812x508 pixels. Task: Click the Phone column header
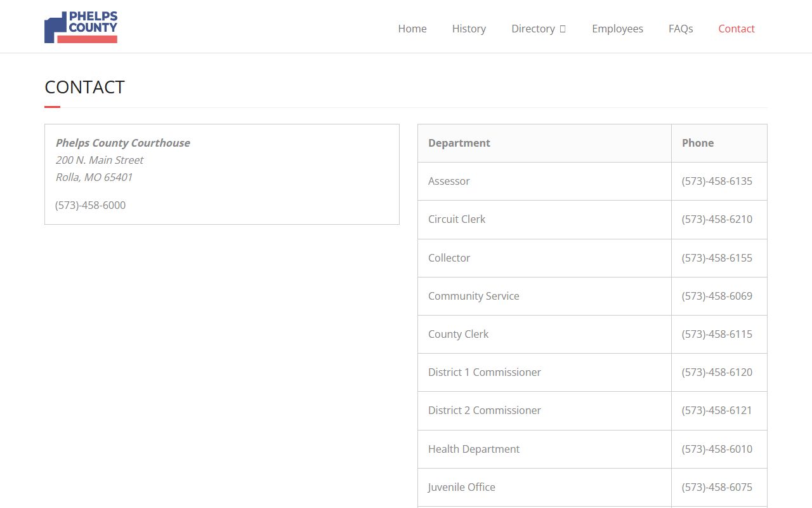(719, 143)
